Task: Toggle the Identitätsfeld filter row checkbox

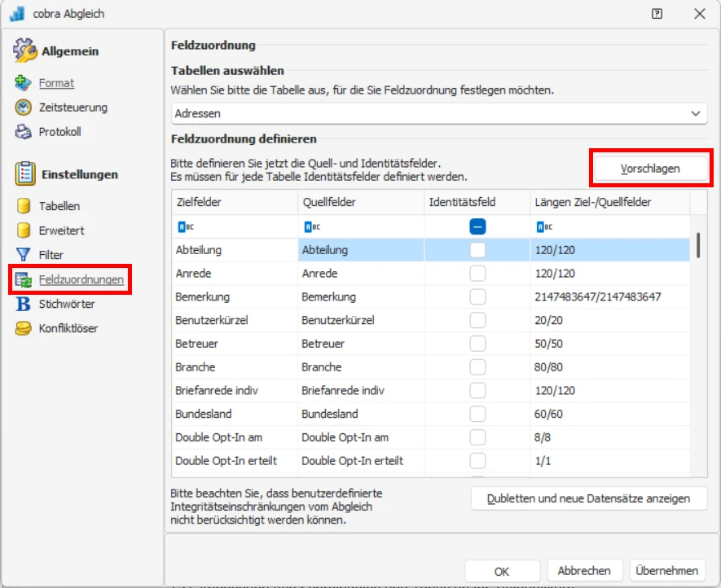Action: [x=477, y=226]
